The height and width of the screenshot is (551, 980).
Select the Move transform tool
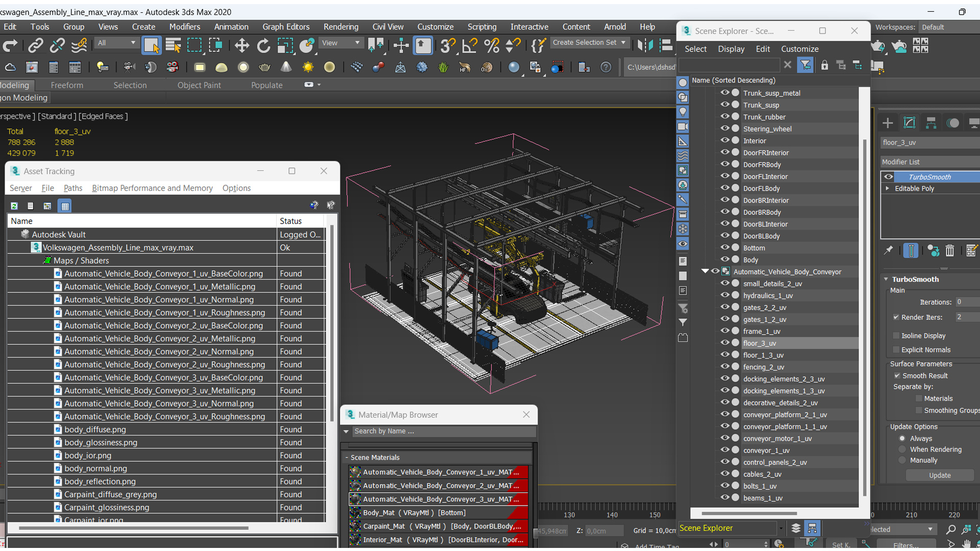241,46
